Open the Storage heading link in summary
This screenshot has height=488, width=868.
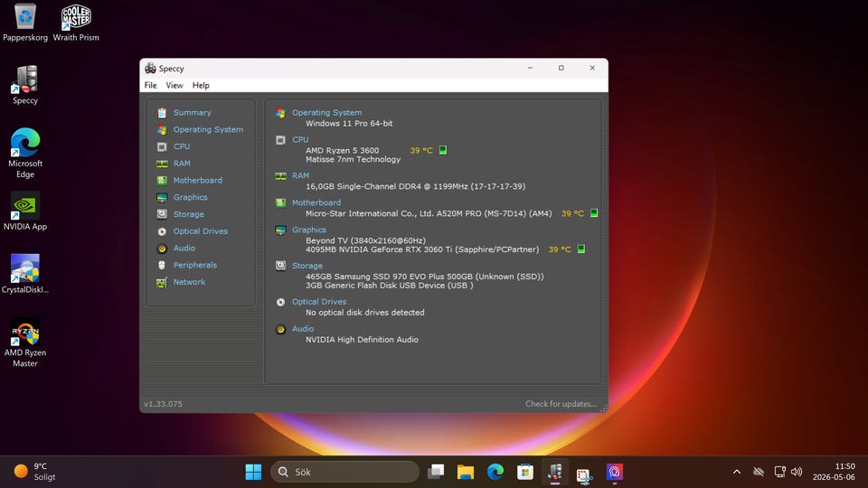point(307,266)
